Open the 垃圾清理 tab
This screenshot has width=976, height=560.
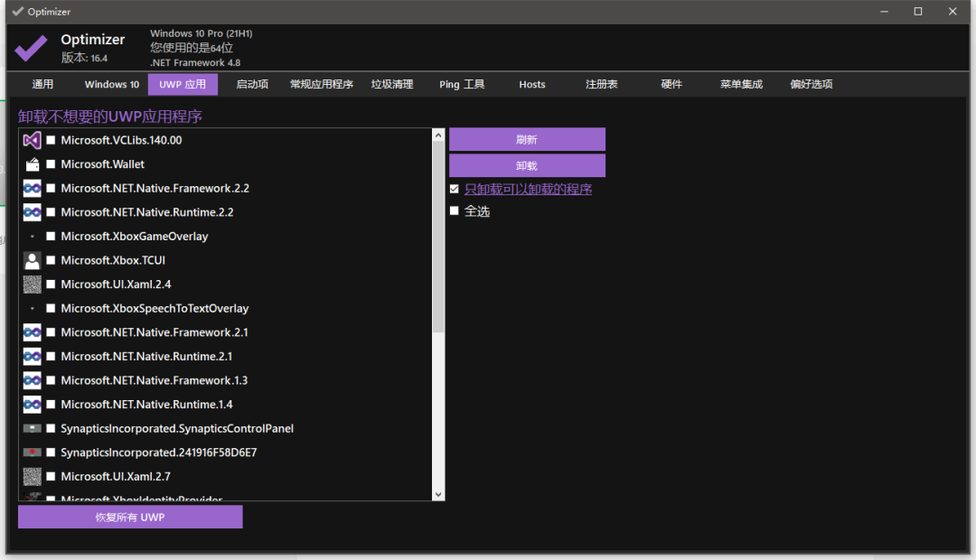pyautogui.click(x=392, y=84)
